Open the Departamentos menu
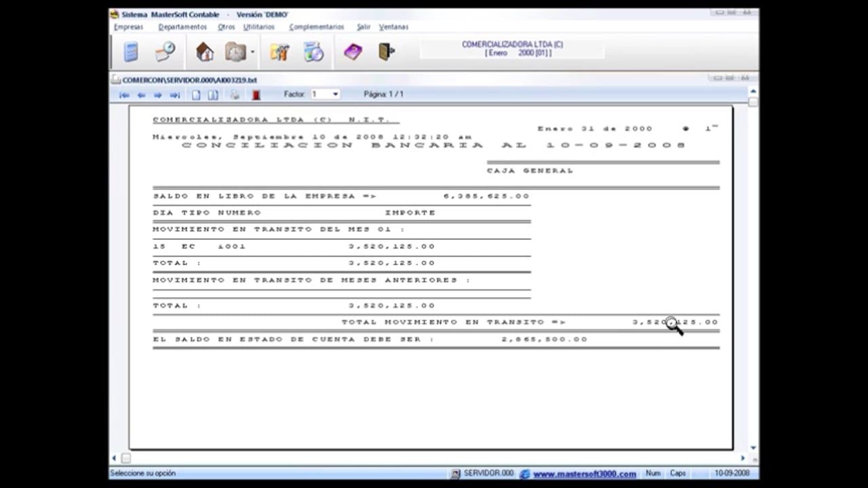The height and width of the screenshot is (488, 868). coord(182,27)
